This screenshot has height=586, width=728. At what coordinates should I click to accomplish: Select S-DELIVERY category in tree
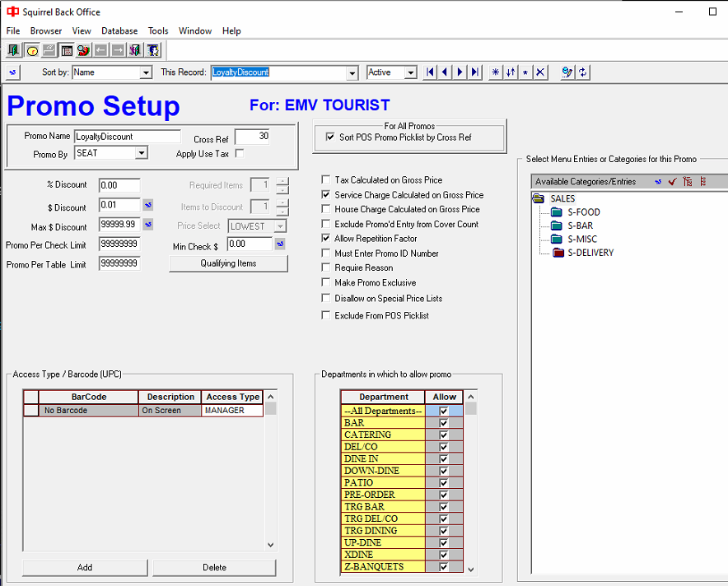590,253
